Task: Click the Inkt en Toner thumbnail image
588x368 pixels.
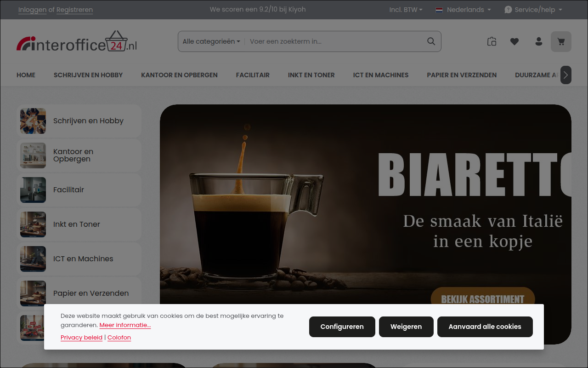Action: 33,224
